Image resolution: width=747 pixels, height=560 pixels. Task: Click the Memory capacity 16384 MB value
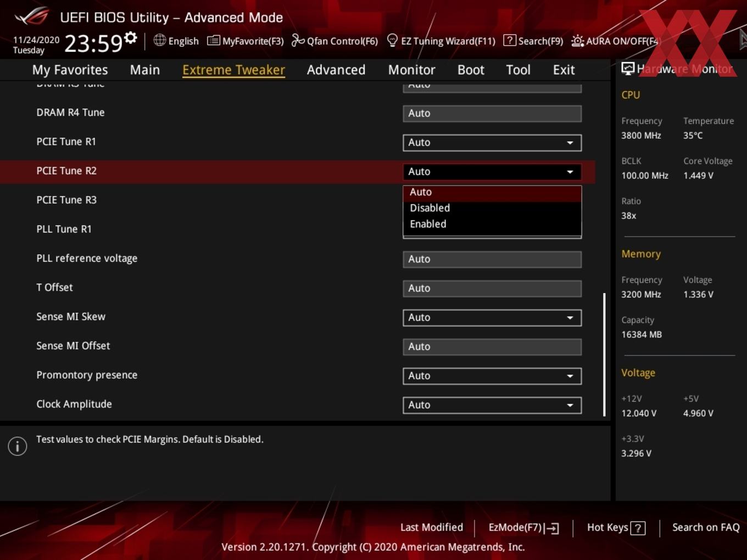(642, 334)
